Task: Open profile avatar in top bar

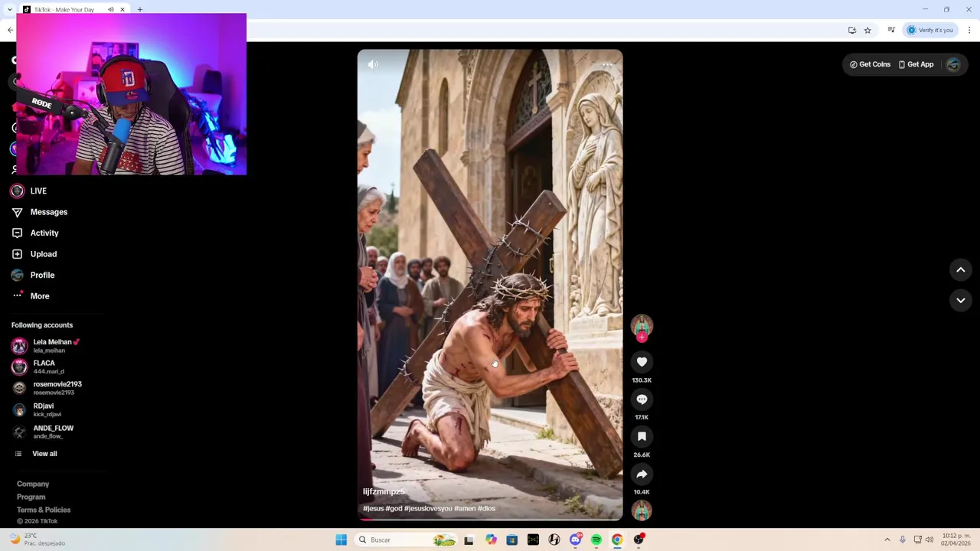Action: tap(953, 64)
